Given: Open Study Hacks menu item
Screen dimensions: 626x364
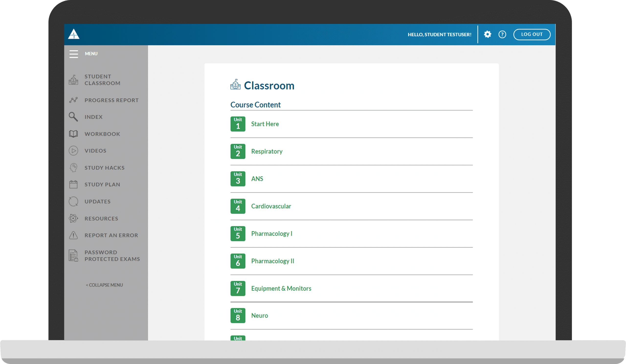Looking at the screenshot, I should 105,168.
